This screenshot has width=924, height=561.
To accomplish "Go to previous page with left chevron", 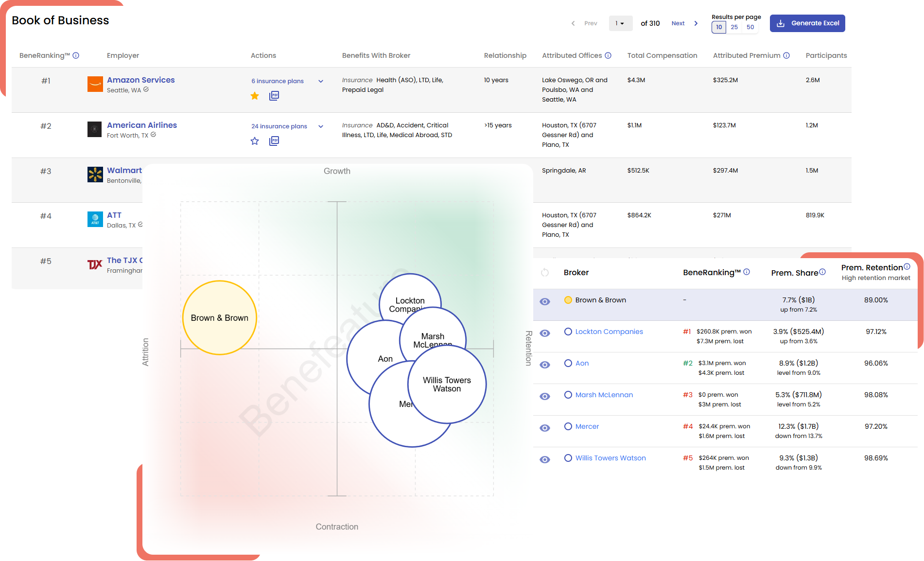I will (x=573, y=23).
